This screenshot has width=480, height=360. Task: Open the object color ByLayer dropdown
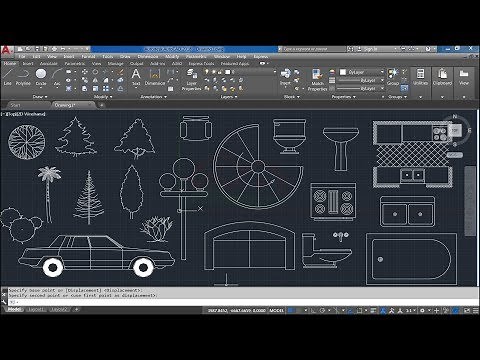coord(362,72)
